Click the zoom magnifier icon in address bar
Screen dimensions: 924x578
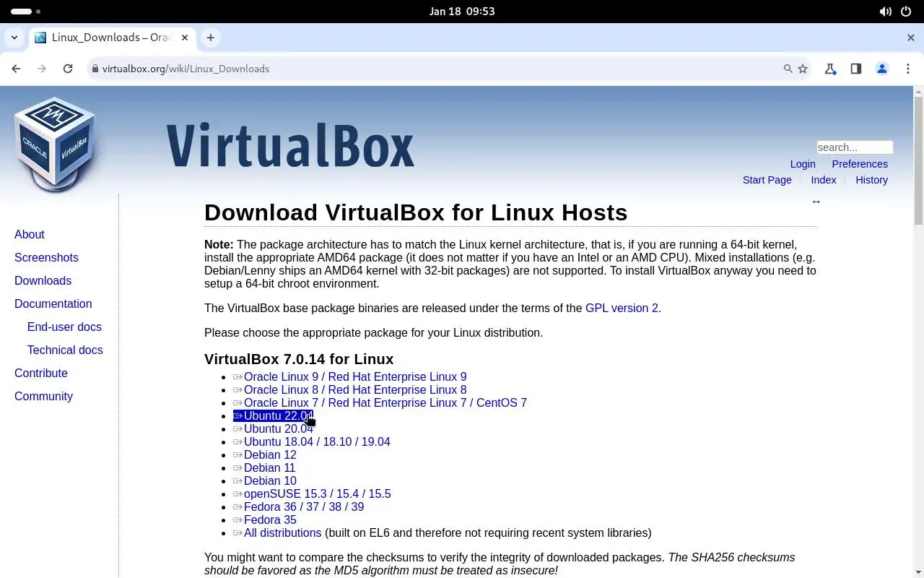point(788,69)
